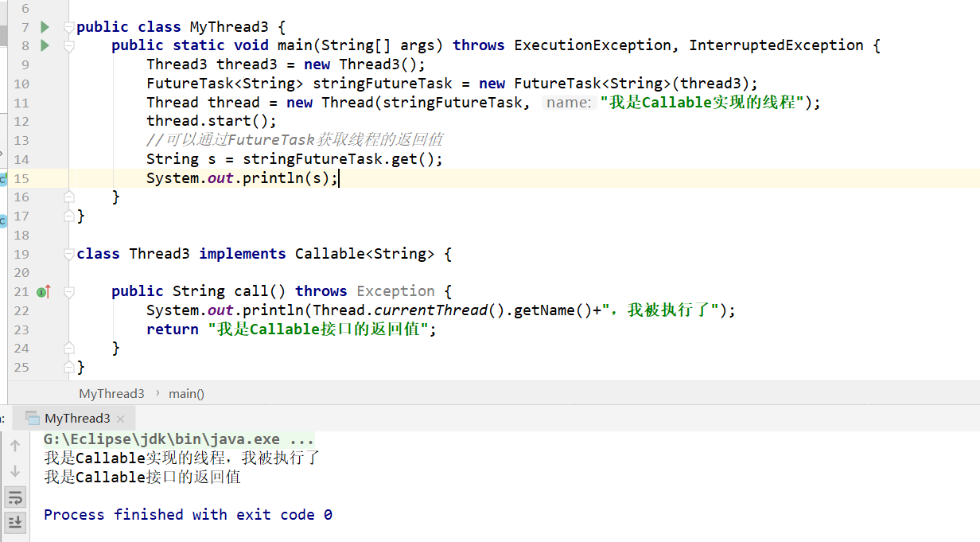
Task: Collapse the MyThread3 class fold marker
Action: pos(68,27)
